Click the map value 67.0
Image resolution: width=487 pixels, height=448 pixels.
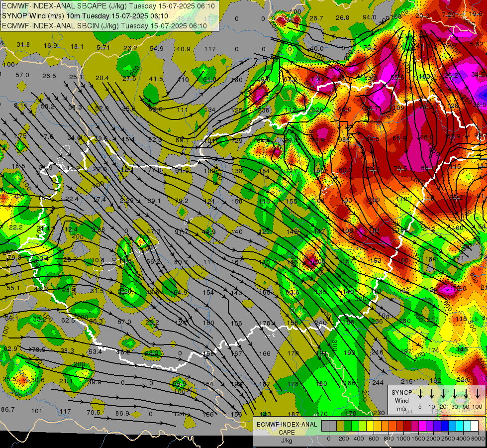pos(124,322)
